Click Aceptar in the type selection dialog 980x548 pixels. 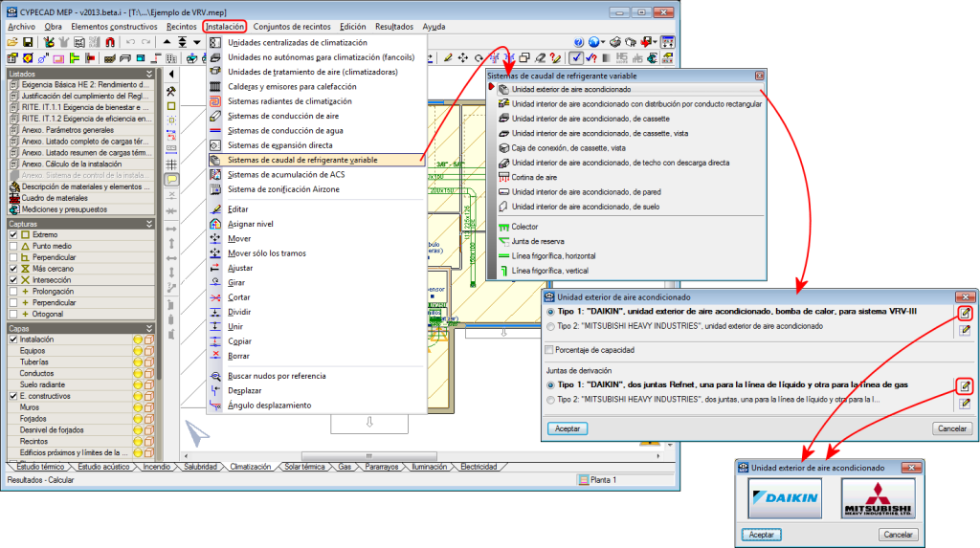pyautogui.click(x=568, y=428)
